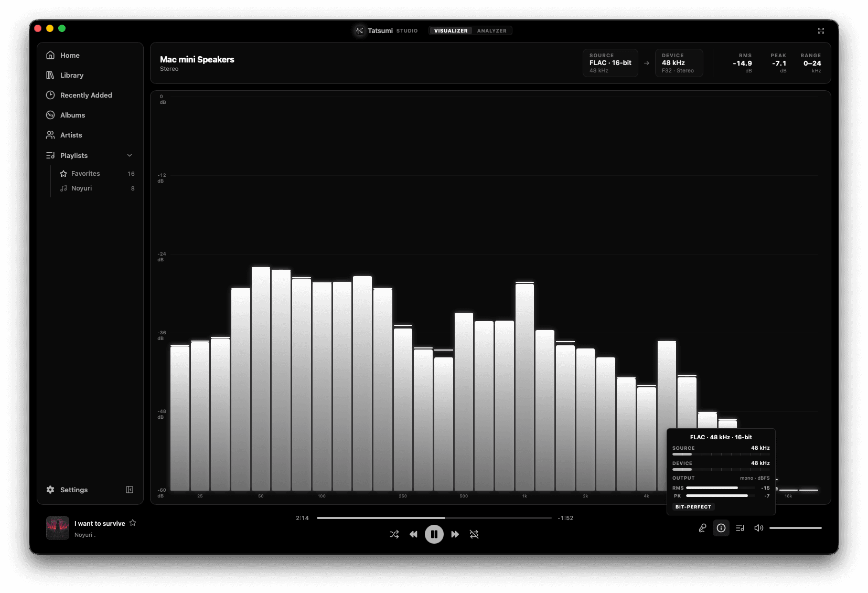Viewport: 868px width, 593px height.
Task: Adjust the volume slider
Action: point(795,528)
